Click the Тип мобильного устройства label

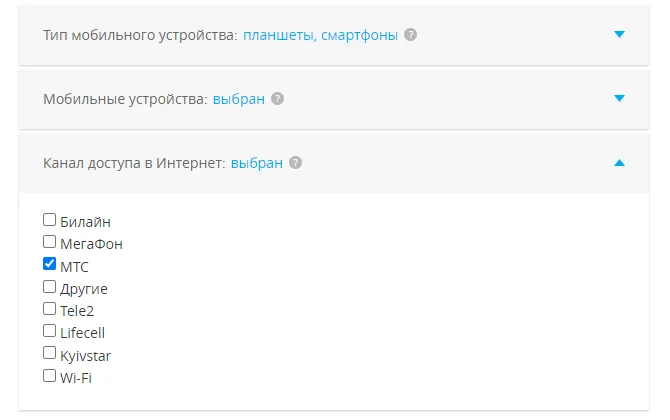[x=140, y=35]
